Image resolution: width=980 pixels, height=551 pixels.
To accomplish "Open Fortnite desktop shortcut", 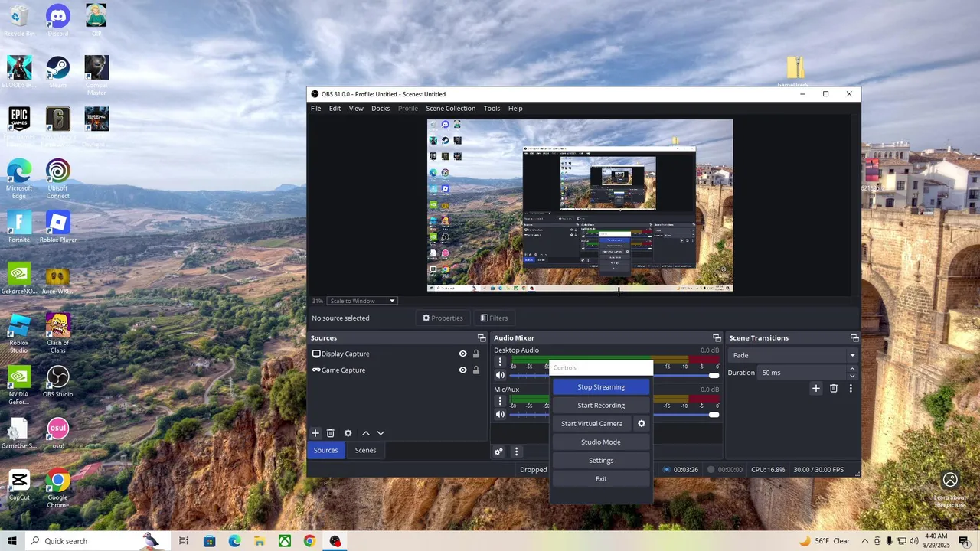I will 19,227.
